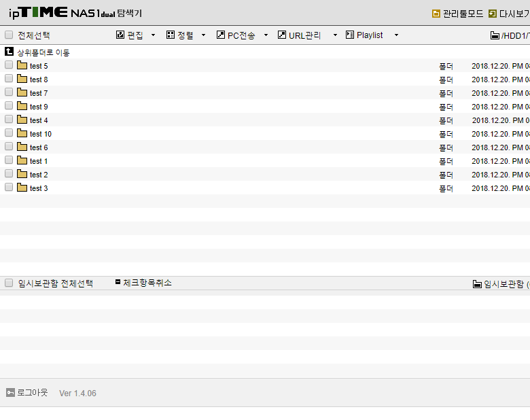Open folder icon of test 10
The image size is (530, 420).
click(x=22, y=133)
